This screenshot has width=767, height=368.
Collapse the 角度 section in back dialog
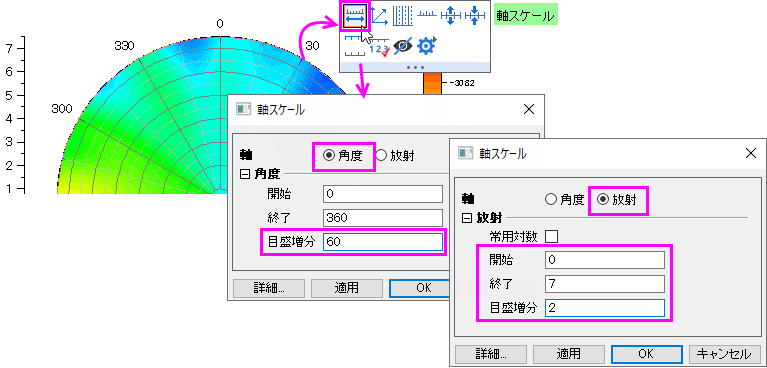point(244,175)
